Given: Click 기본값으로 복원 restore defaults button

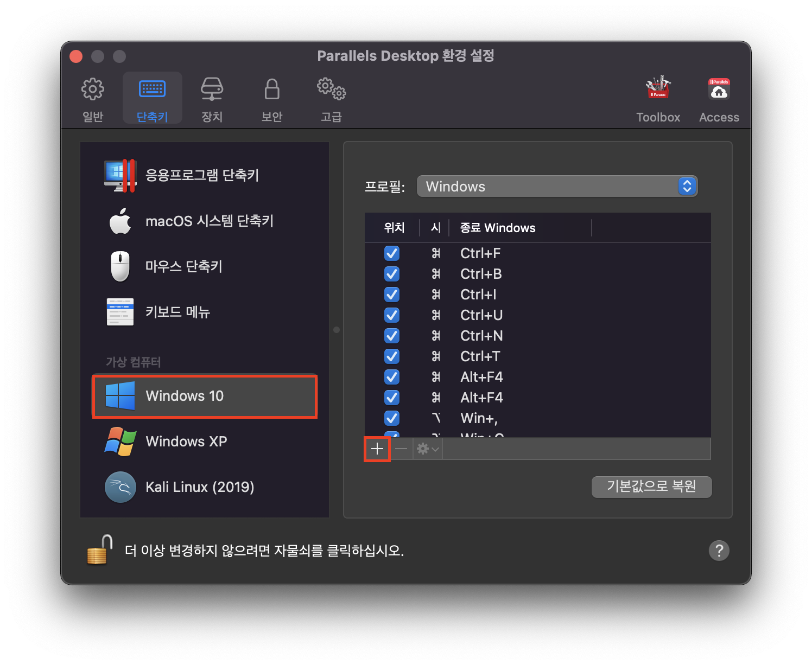Looking at the screenshot, I should 651,487.
